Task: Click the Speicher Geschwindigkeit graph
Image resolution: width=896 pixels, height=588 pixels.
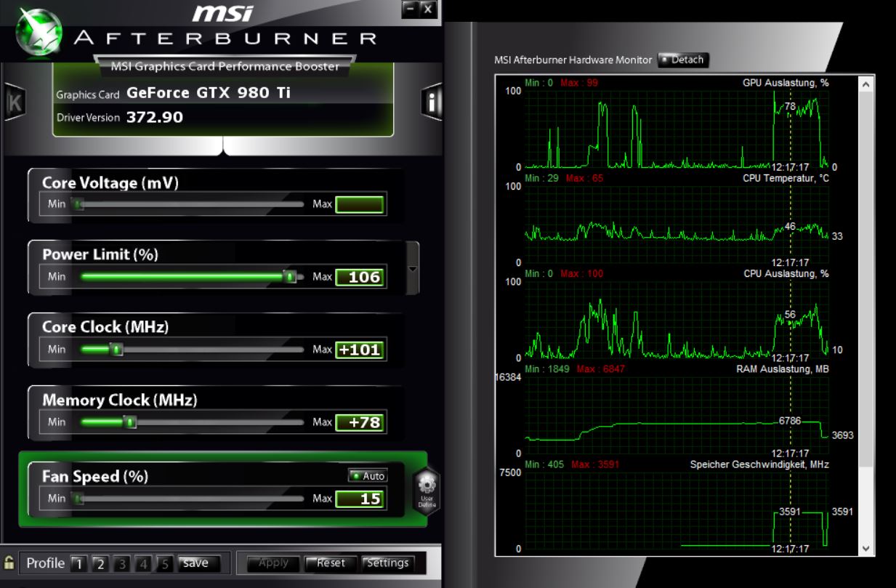Action: tap(676, 510)
